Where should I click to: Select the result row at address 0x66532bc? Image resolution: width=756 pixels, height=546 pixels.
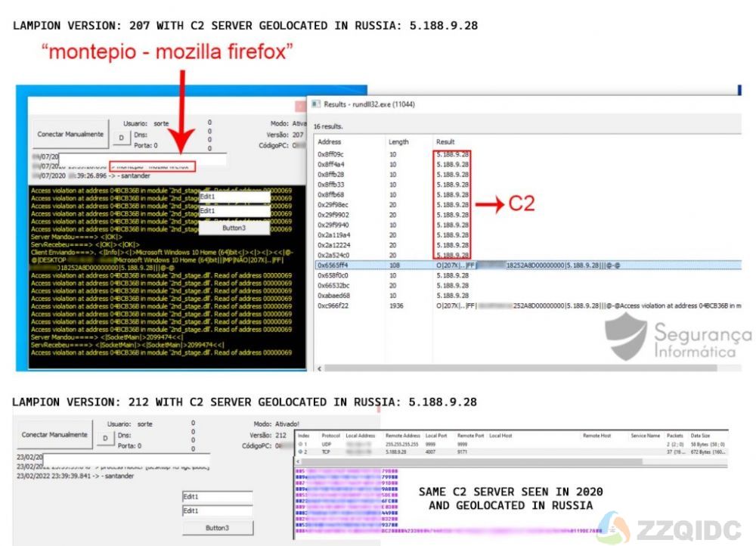pyautogui.click(x=528, y=286)
